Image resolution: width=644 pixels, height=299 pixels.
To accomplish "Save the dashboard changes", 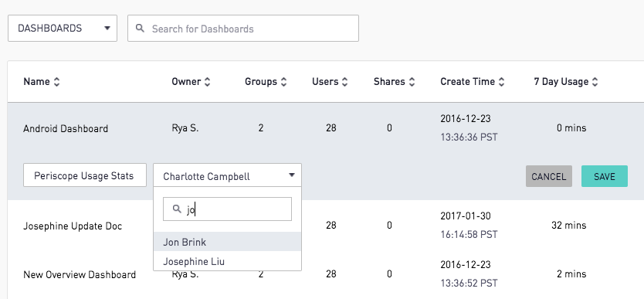I will click(x=604, y=176).
